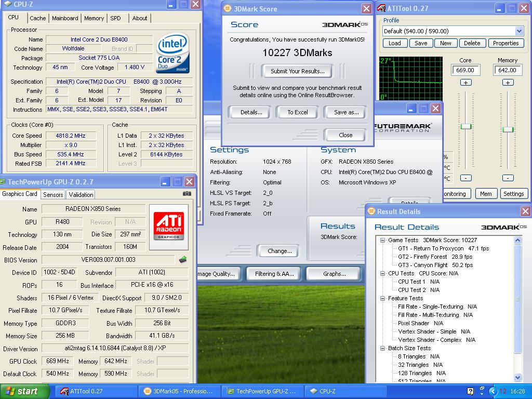Viewport: 532px width, 399px height.
Task: Click the Change settings button in 3DMark05
Action: 279,251
